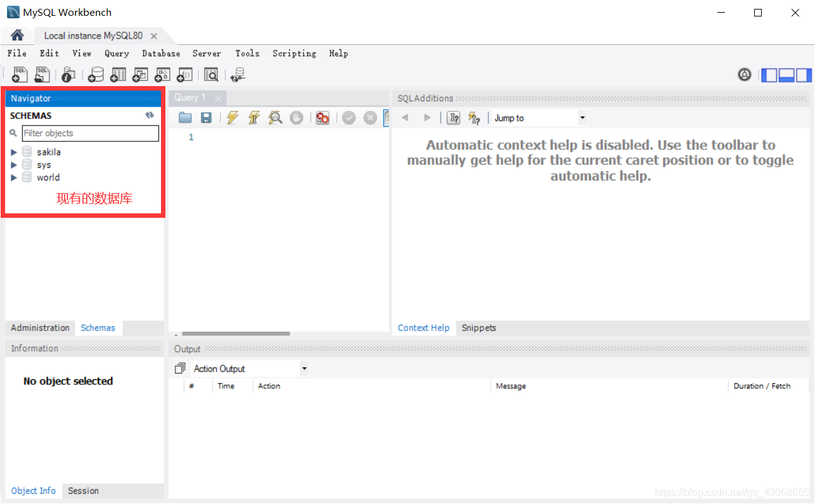Open the Scripting menu
This screenshot has width=815, height=504.
tap(294, 53)
